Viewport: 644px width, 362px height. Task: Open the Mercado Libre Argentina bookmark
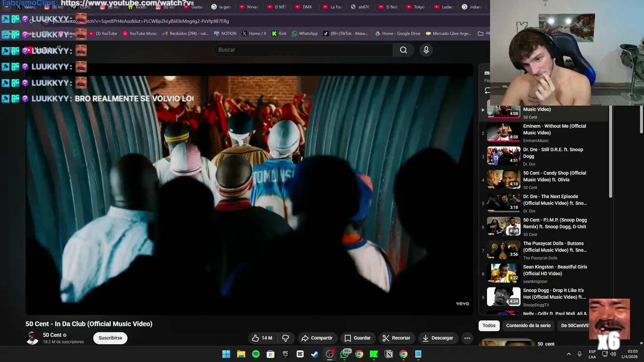450,34
